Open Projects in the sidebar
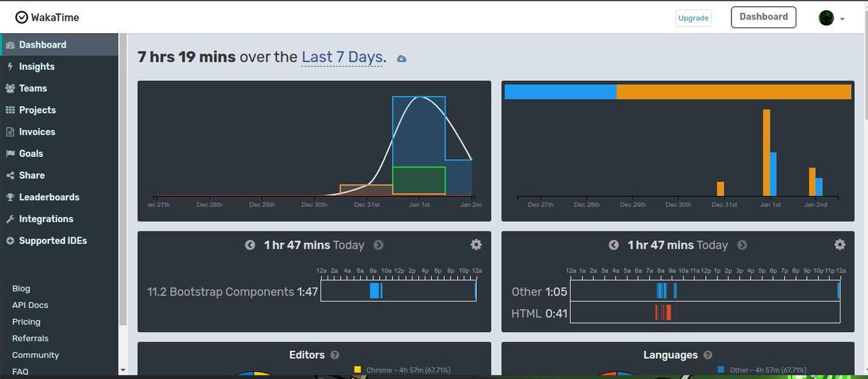 (59, 110)
